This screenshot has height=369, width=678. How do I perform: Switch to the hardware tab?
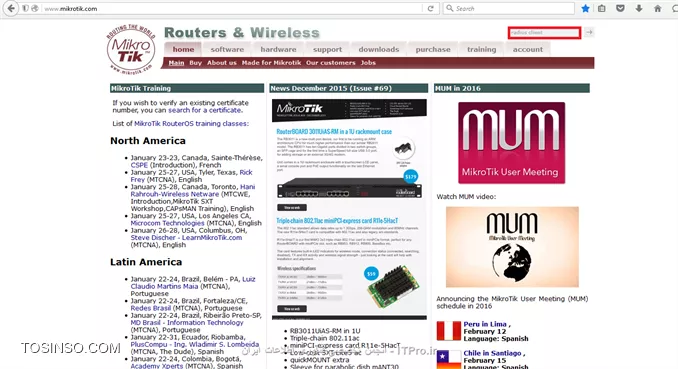[278, 49]
